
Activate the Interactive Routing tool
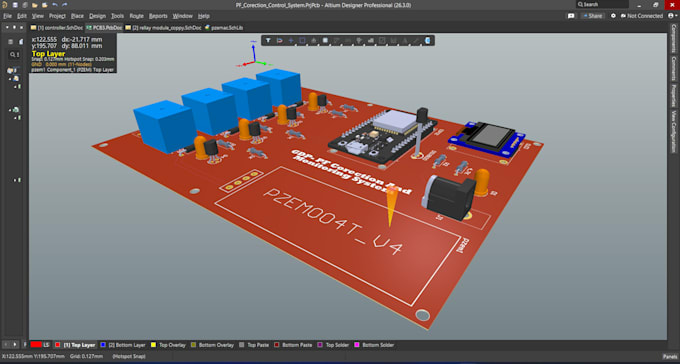click(337, 40)
